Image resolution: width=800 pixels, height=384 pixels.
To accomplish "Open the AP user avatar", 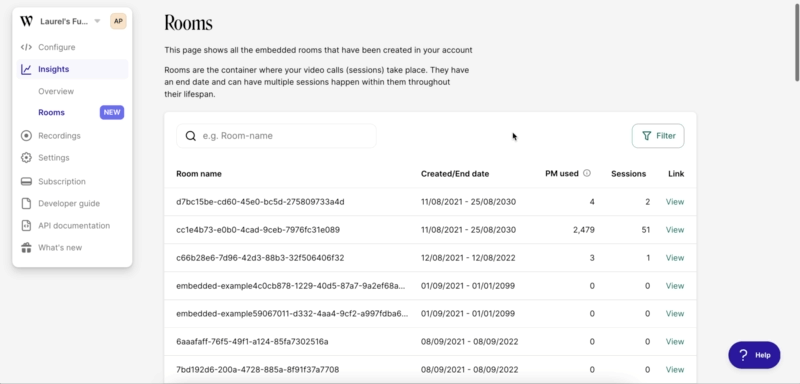I will [x=118, y=21].
